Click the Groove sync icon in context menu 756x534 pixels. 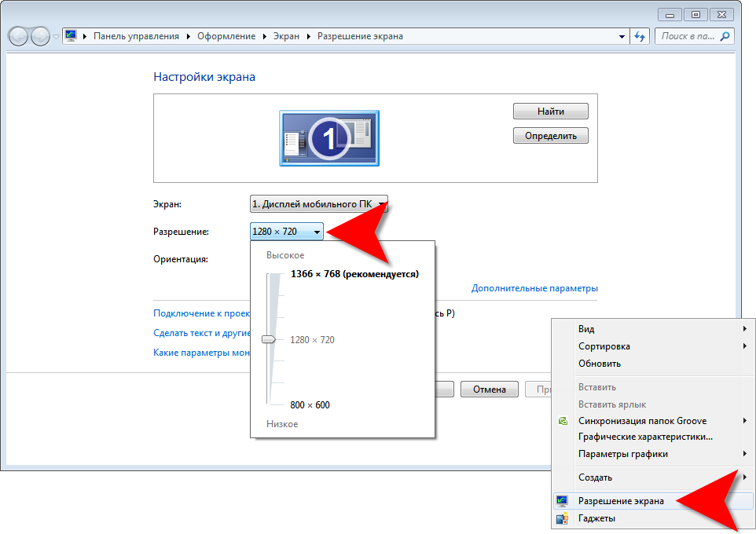click(563, 421)
